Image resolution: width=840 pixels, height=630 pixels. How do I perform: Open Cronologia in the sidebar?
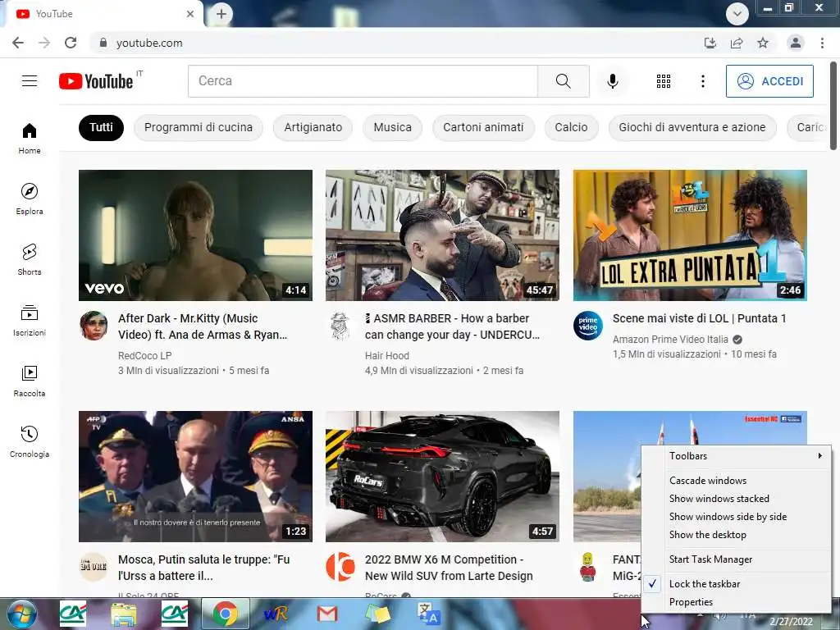click(30, 441)
